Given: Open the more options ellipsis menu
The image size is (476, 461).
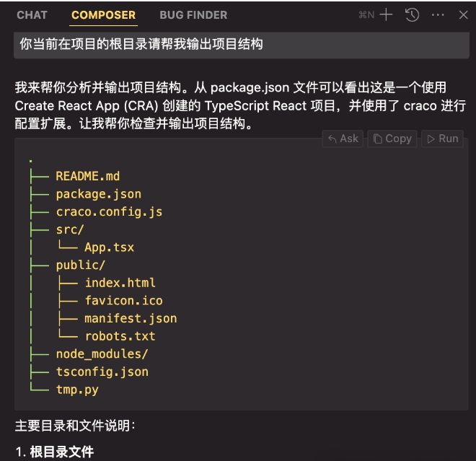Looking at the screenshot, I should click(x=438, y=14).
